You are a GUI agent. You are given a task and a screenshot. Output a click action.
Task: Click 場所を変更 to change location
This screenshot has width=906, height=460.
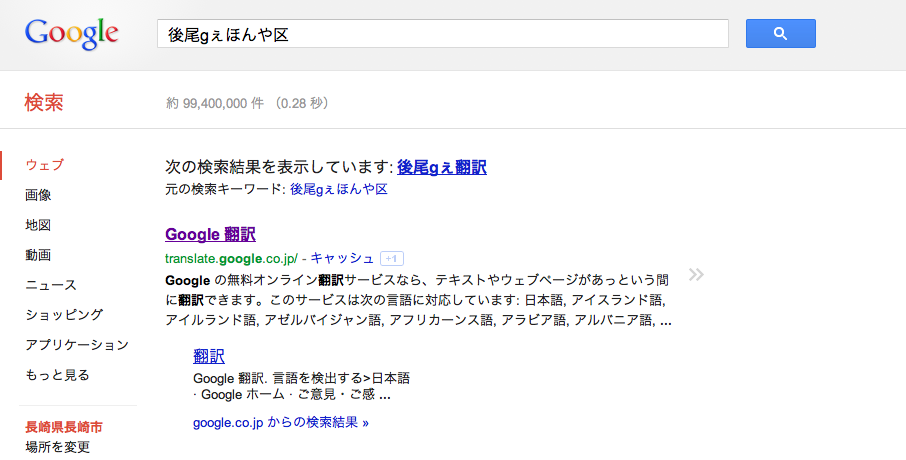(57, 447)
